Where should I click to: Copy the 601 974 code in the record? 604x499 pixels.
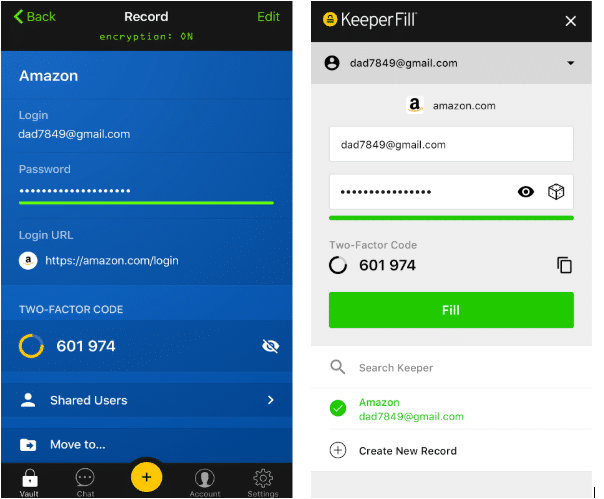coord(86,346)
